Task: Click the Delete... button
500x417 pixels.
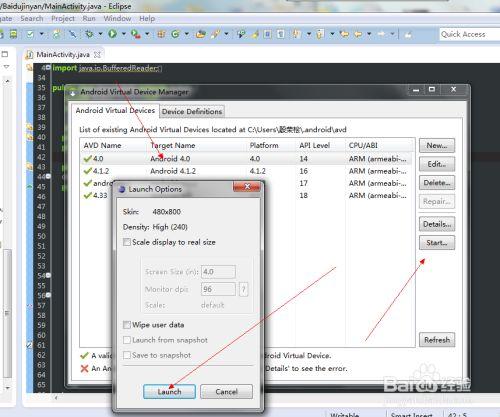Action: pos(437,183)
